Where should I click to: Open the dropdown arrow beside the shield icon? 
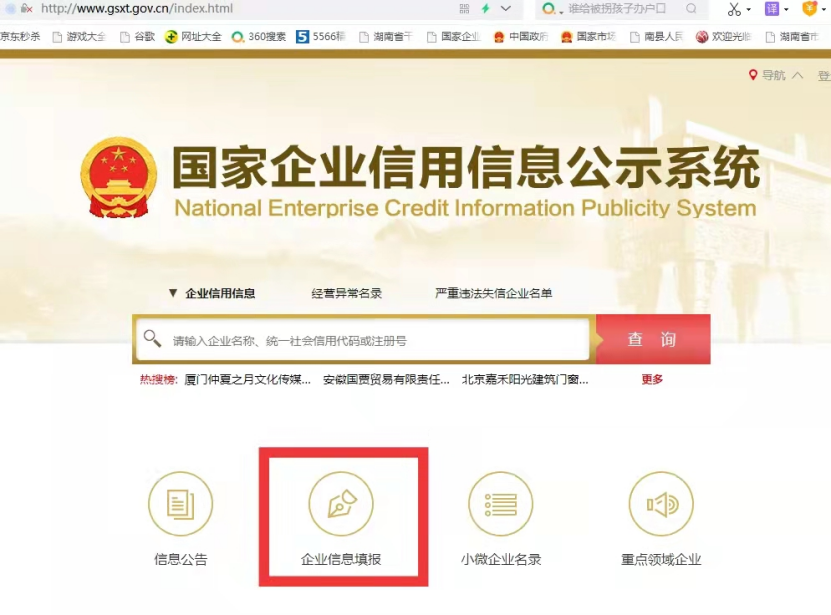coord(824,9)
